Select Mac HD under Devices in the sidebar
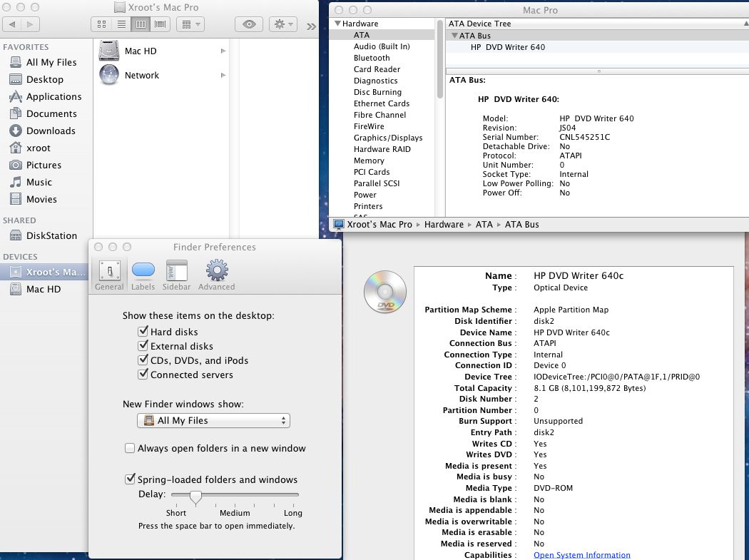The width and height of the screenshot is (749, 560). pyautogui.click(x=44, y=289)
